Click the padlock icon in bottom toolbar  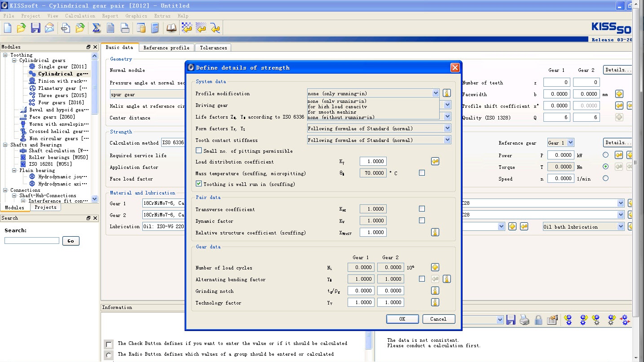click(538, 320)
